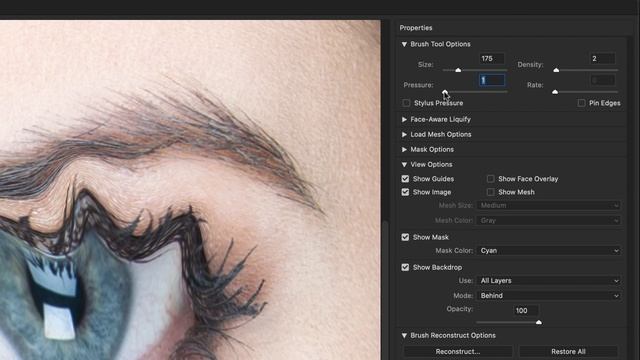This screenshot has width=640, height=360.
Task: Click the Restore All button
Action: click(568, 351)
